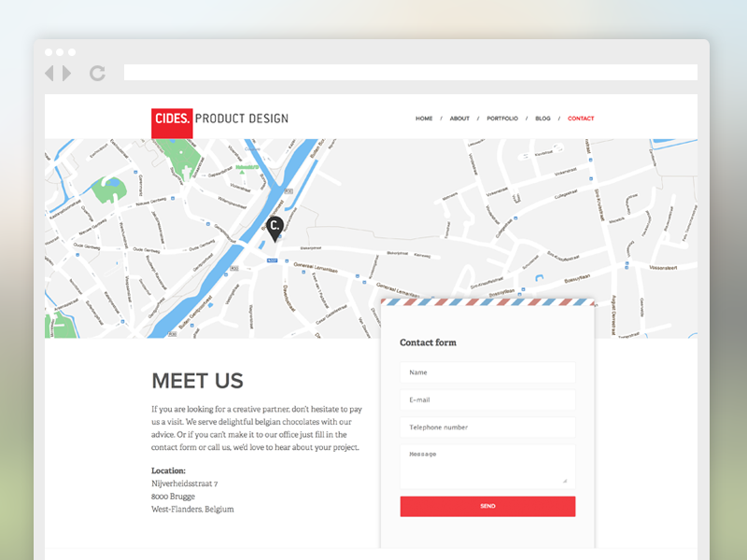Select the map marker pin labeled C

[x=275, y=226]
